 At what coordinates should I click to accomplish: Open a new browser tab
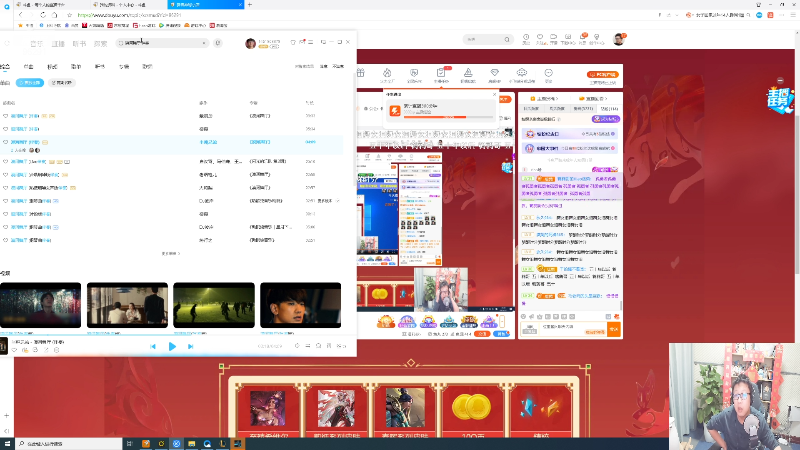[249, 5]
